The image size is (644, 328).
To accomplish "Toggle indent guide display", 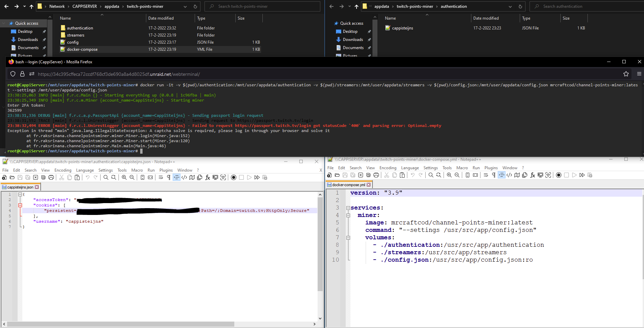I will [177, 177].
